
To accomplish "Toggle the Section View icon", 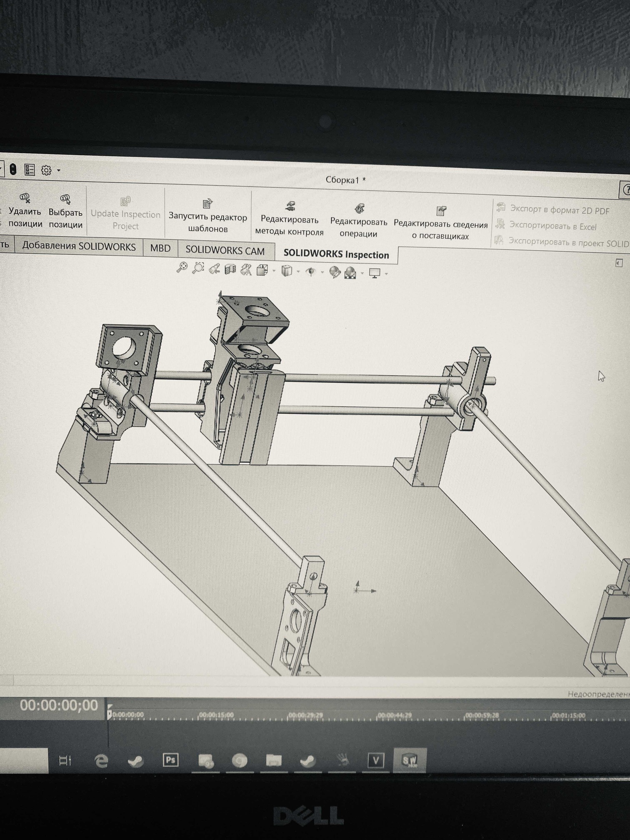I will [x=230, y=269].
